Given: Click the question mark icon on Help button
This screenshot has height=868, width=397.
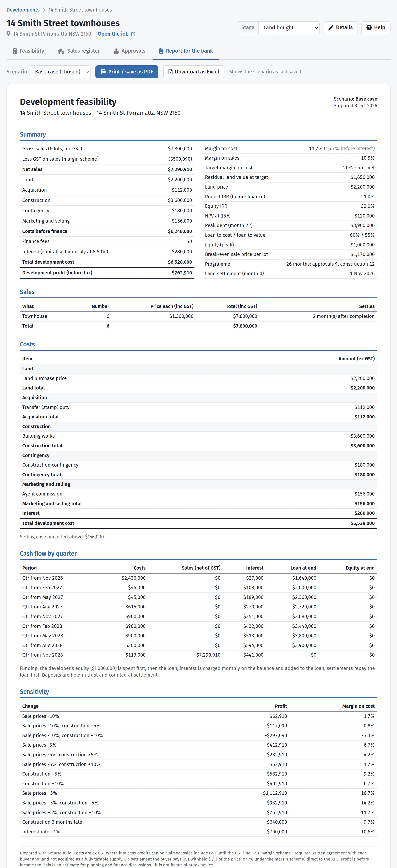Looking at the screenshot, I should (x=369, y=28).
